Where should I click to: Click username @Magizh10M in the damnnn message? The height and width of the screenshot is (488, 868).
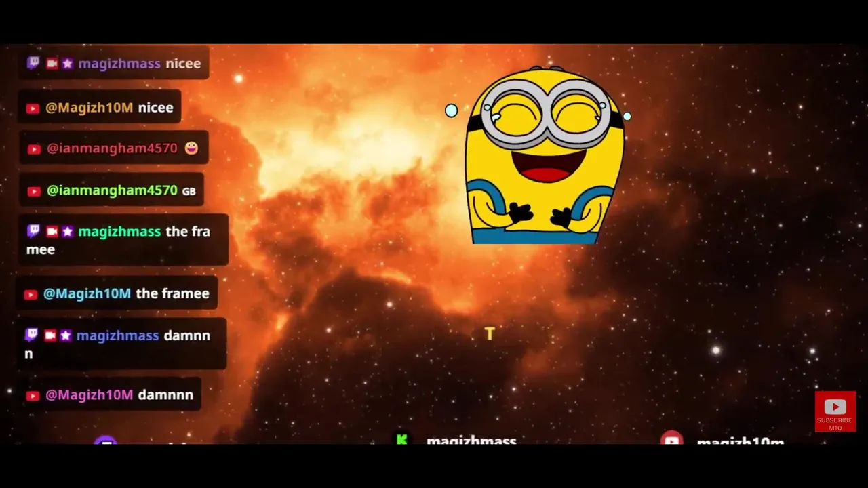[89, 395]
